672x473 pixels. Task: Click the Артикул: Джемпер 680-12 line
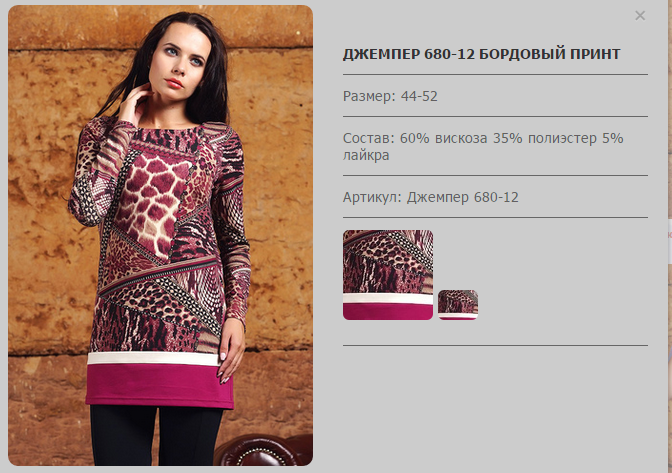(431, 197)
